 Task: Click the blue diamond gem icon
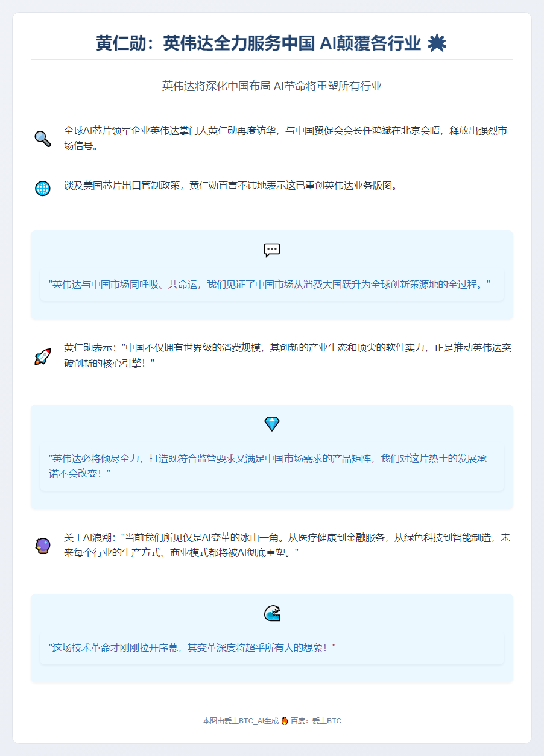(272, 424)
